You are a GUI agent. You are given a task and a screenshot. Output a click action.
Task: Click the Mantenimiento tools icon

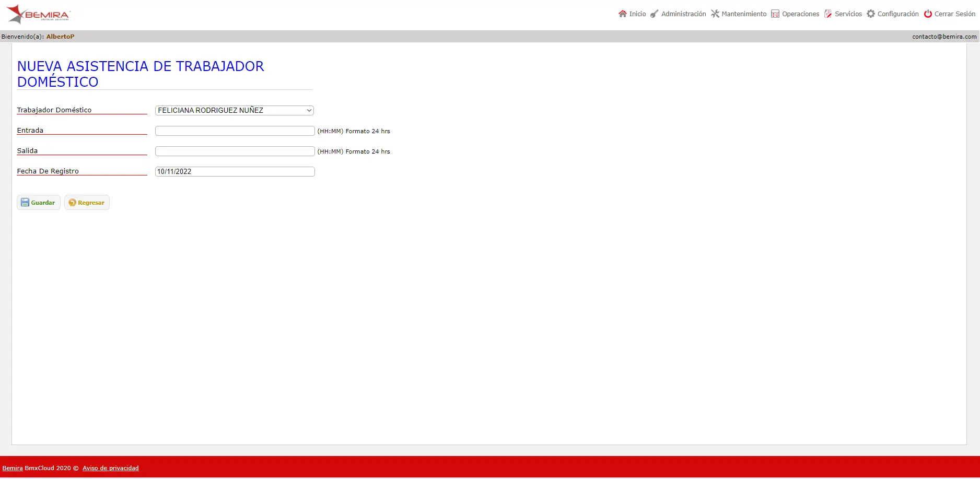715,14
